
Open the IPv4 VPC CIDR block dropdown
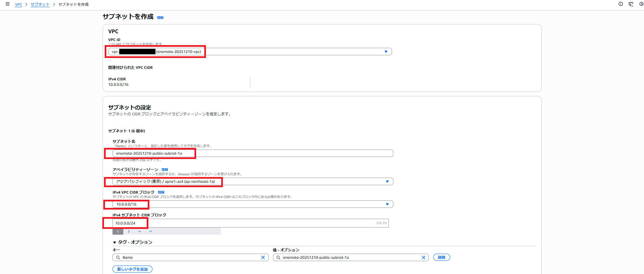[387, 204]
